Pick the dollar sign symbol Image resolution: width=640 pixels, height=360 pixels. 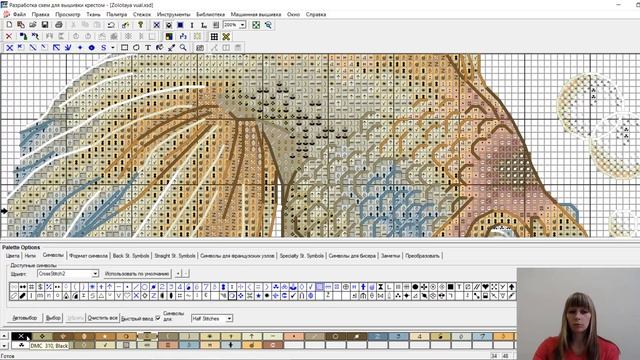coord(40,287)
